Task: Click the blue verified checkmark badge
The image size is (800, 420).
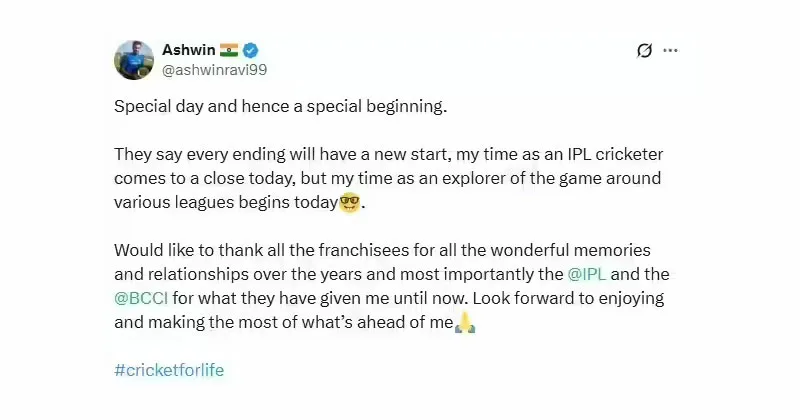Action: coord(250,50)
